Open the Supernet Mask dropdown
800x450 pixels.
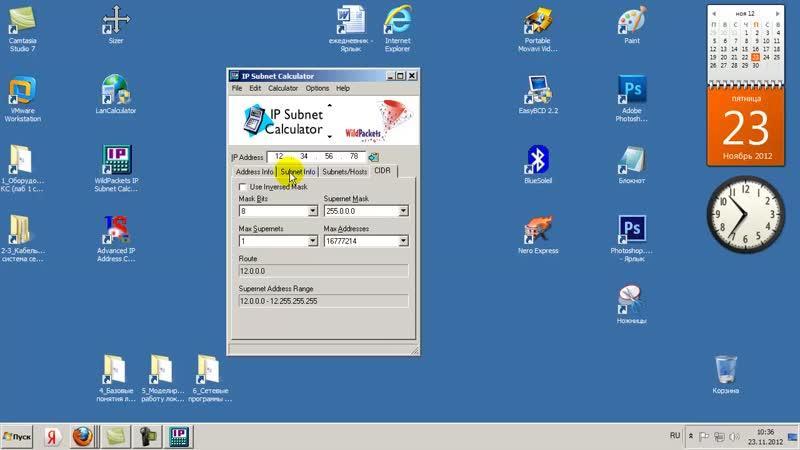pyautogui.click(x=403, y=212)
